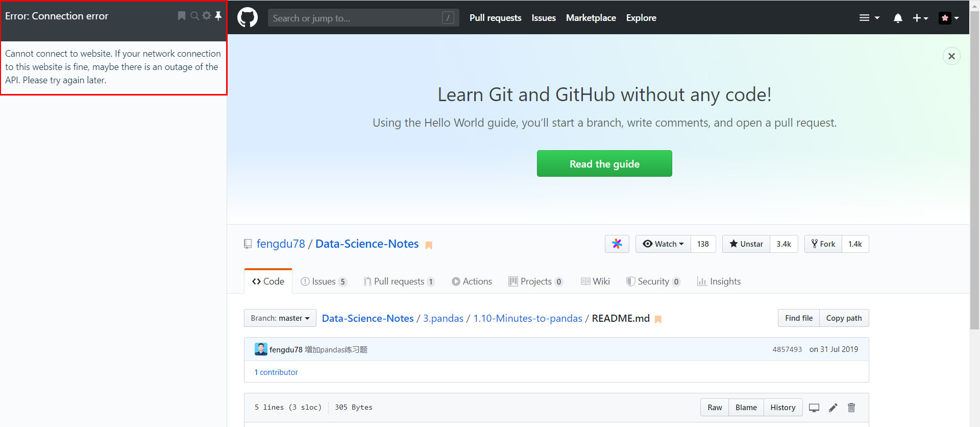980x427 pixels.
Task: Open Data-Science-Notes breadcrumb link
Action: 367,318
